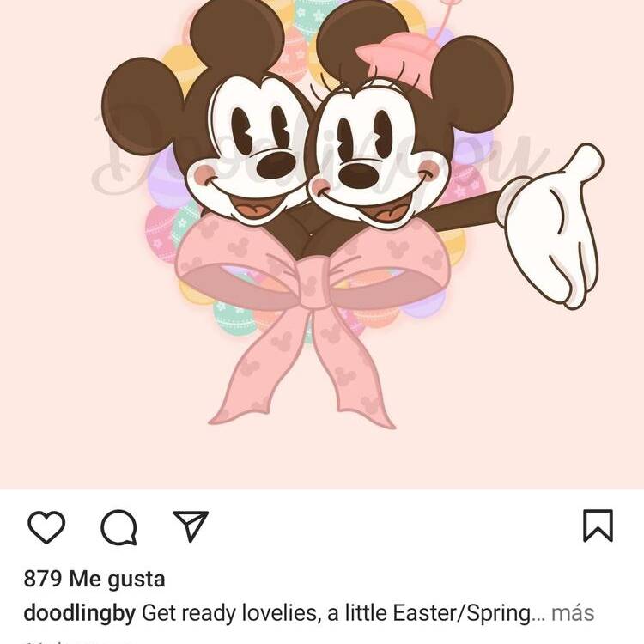Open the doodlingby profile from caption
Viewport: 644px width, 644px height.
(80, 613)
